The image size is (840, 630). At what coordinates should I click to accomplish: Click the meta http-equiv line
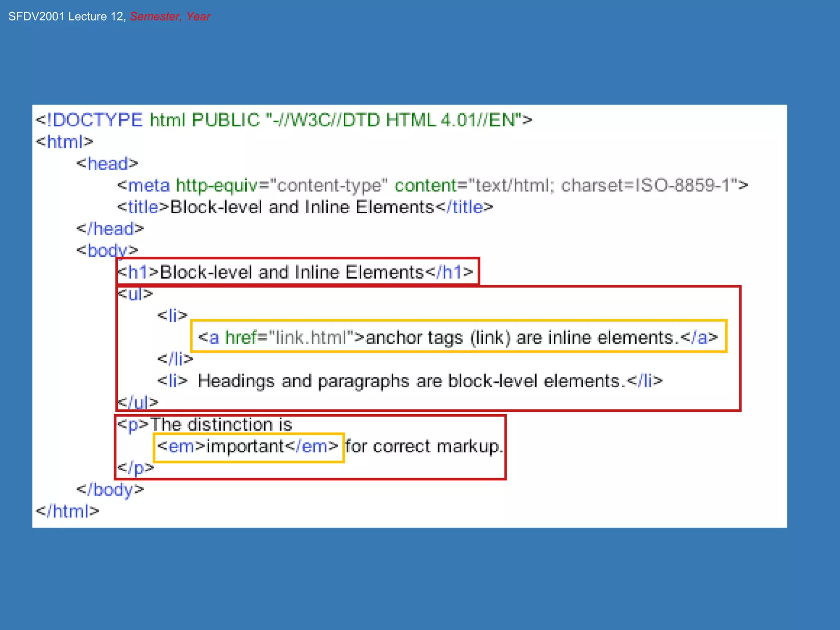pyautogui.click(x=433, y=185)
